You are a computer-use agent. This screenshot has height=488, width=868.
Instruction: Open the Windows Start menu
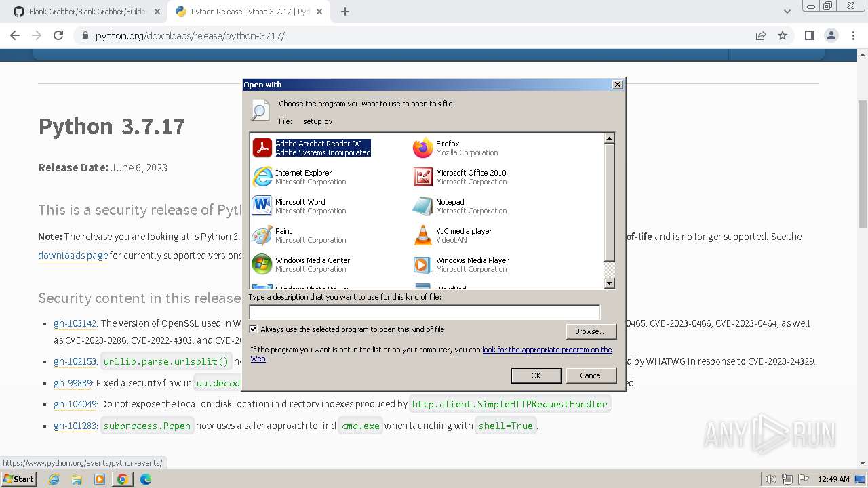[x=19, y=479]
